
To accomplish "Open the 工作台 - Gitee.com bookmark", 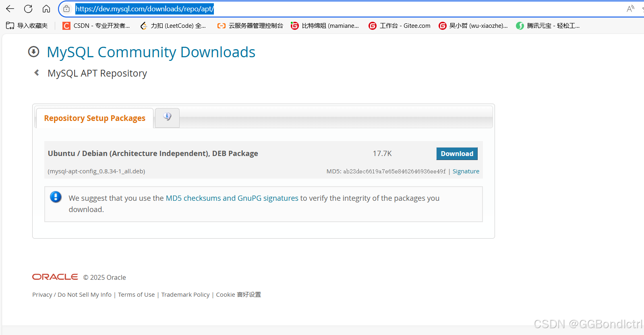I will click(400, 25).
